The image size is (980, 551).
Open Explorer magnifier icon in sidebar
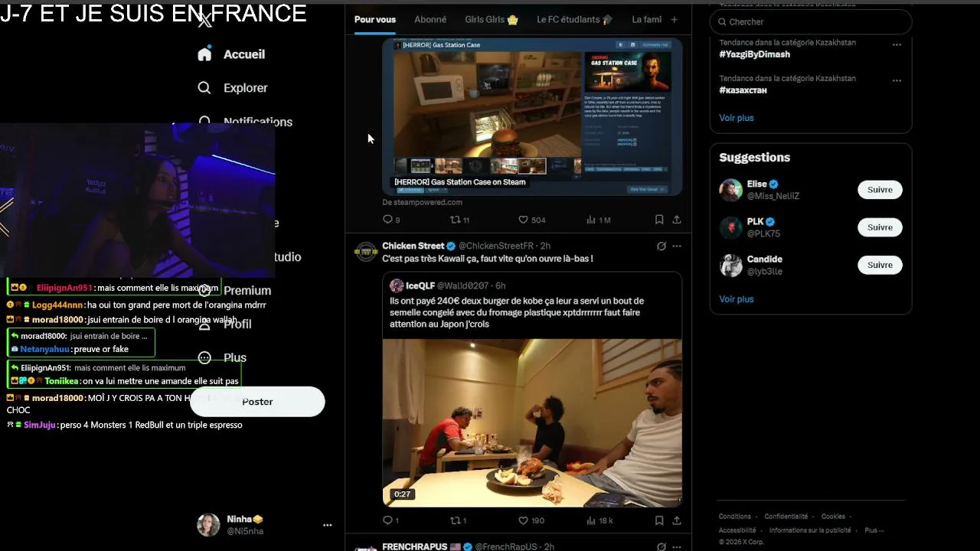(204, 88)
